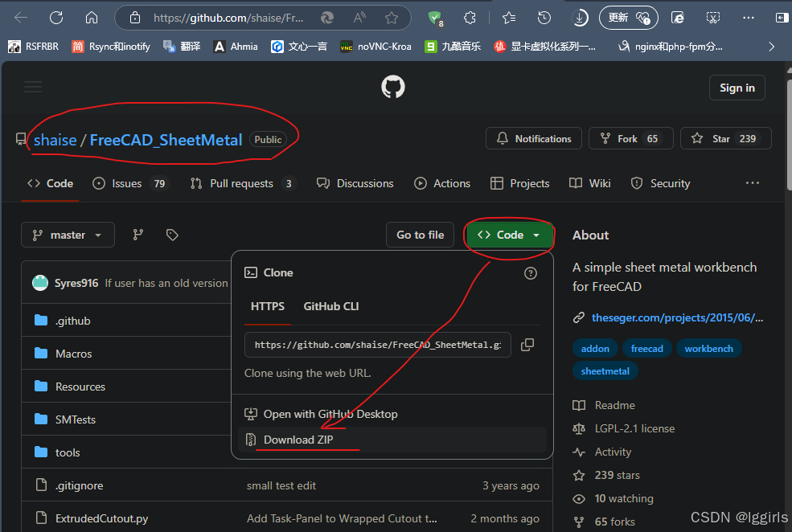Open the Projects tab
The height and width of the screenshot is (532, 792).
pyautogui.click(x=519, y=183)
